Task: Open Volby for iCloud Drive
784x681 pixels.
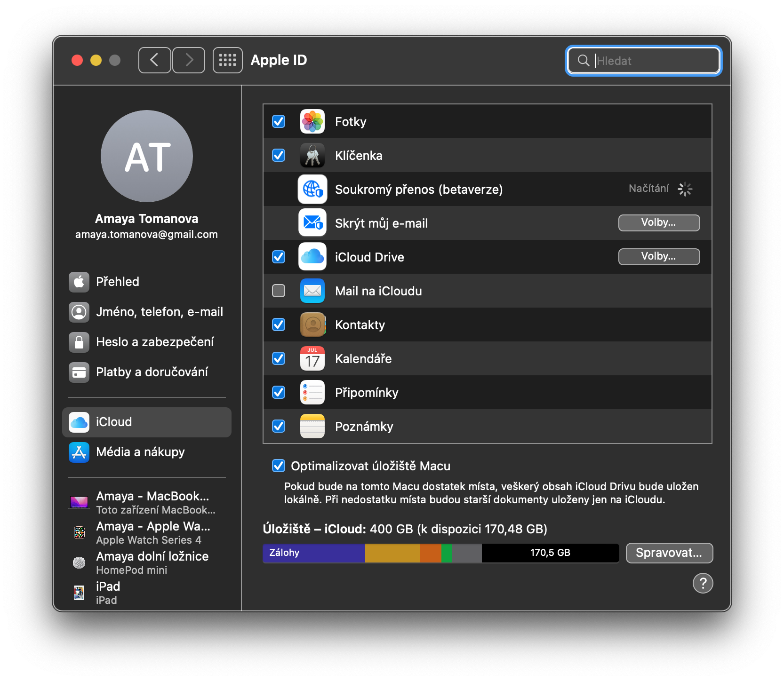Action: [x=659, y=257]
